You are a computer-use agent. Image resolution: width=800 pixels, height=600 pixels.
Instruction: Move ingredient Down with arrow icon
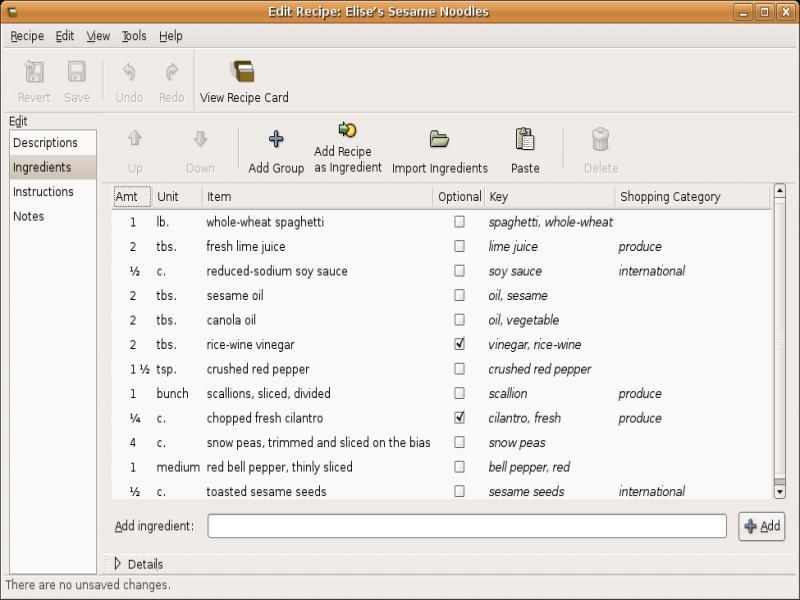pos(200,138)
